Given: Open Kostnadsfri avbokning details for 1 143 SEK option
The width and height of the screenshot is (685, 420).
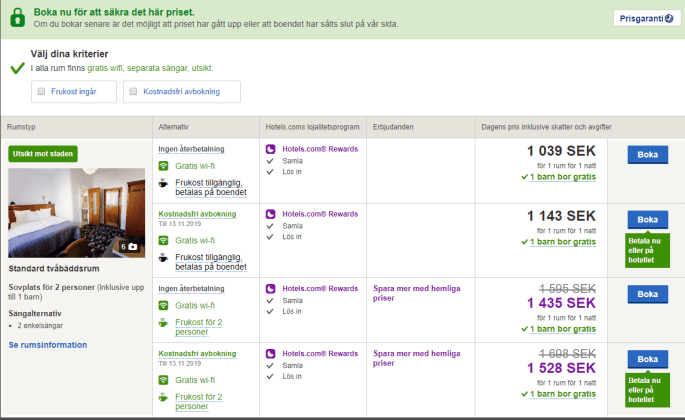Looking at the screenshot, I should pyautogui.click(x=197, y=214).
